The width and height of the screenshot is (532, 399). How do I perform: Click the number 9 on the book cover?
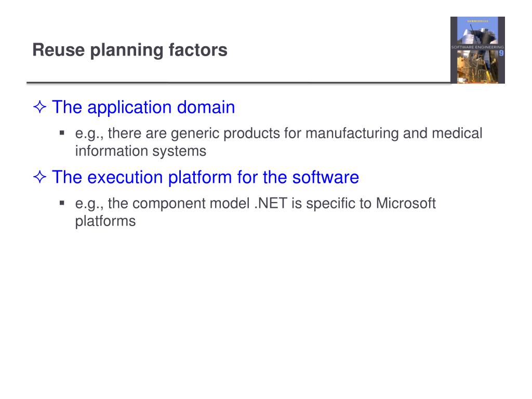(x=501, y=53)
